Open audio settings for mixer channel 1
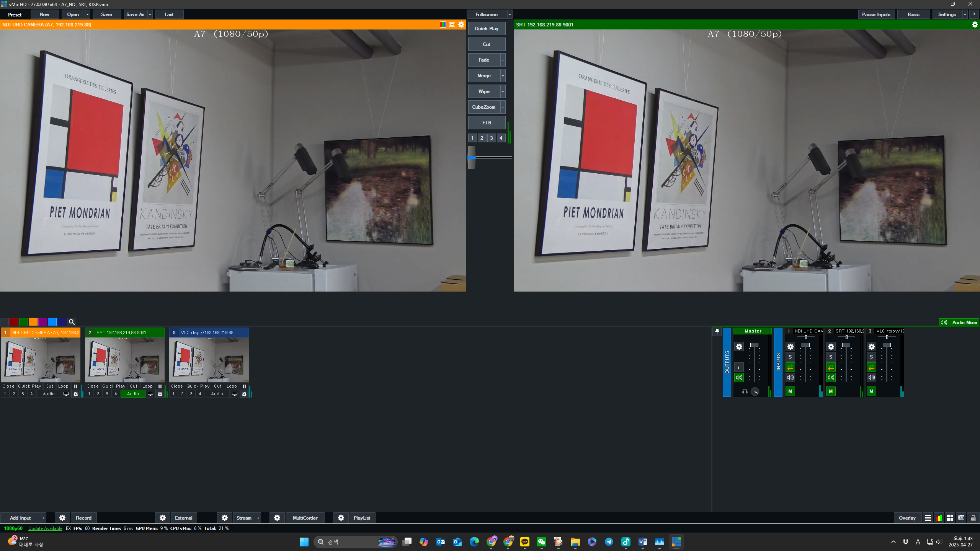 (791, 347)
